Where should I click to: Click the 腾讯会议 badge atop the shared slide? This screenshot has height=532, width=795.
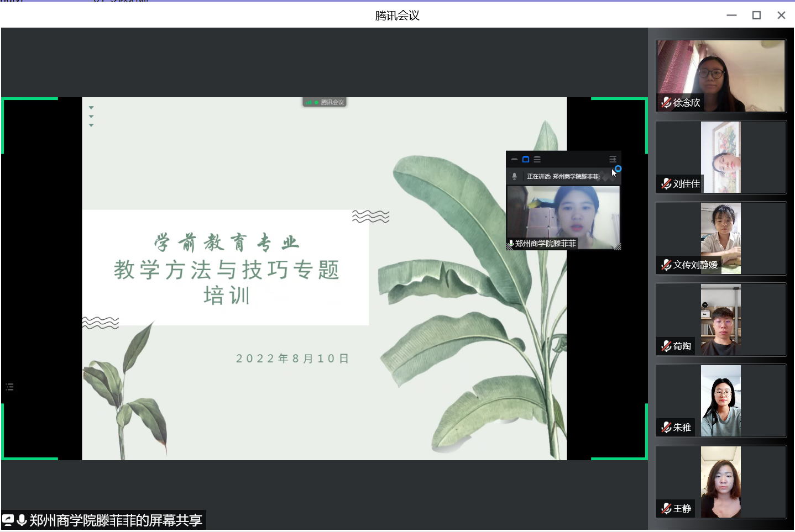325,102
